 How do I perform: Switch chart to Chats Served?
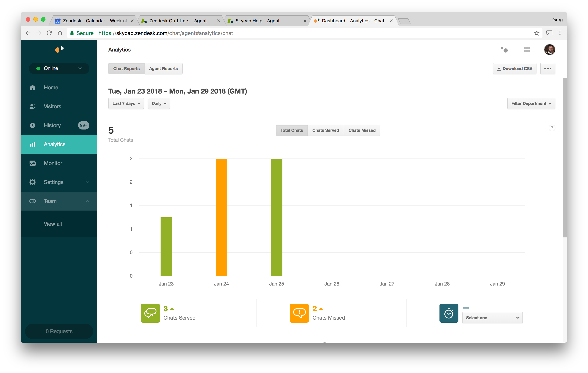pos(325,130)
